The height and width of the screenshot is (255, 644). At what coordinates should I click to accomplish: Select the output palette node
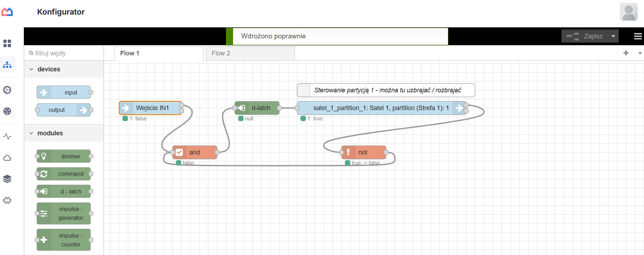click(64, 110)
